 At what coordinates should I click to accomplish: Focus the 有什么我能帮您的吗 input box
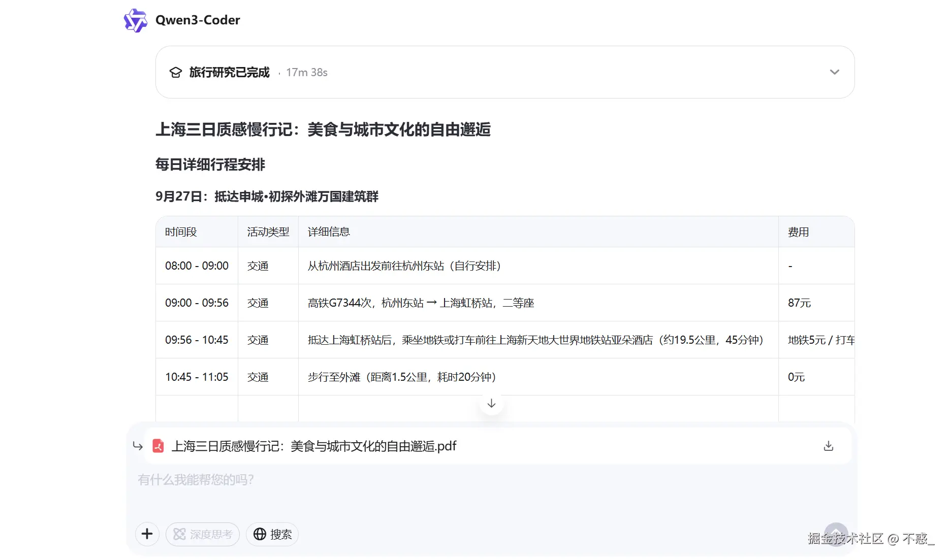click(x=491, y=480)
